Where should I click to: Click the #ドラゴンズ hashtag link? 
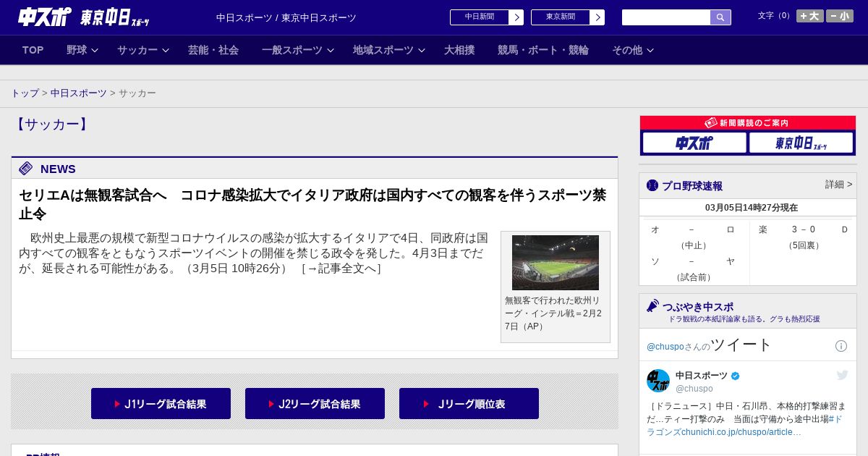coord(744,426)
